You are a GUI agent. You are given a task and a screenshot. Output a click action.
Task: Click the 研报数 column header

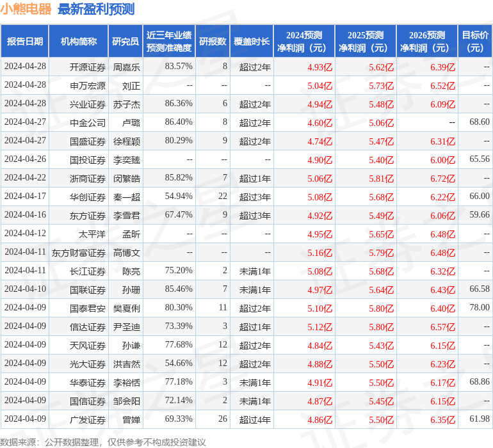(x=213, y=42)
